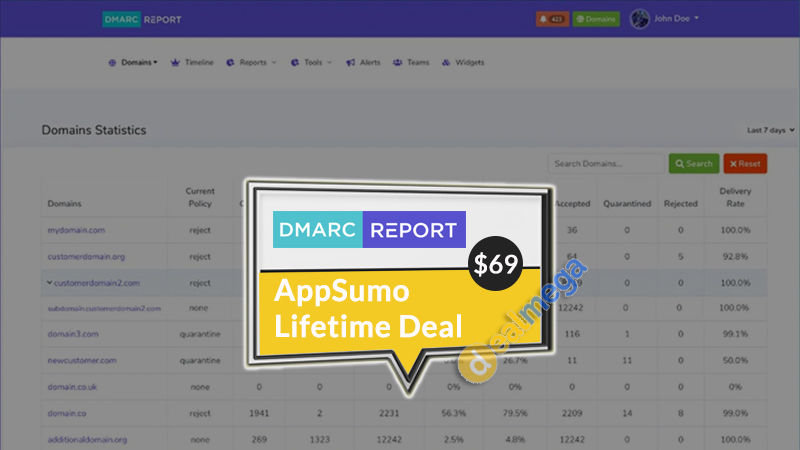Open mydomain.com domain link

tap(76, 230)
